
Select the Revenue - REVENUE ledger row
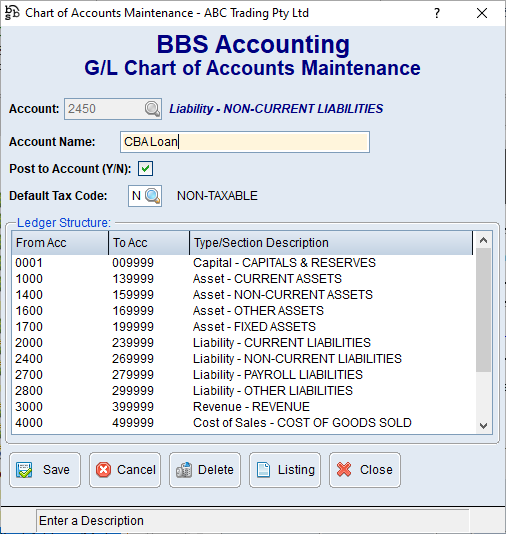(x=243, y=407)
